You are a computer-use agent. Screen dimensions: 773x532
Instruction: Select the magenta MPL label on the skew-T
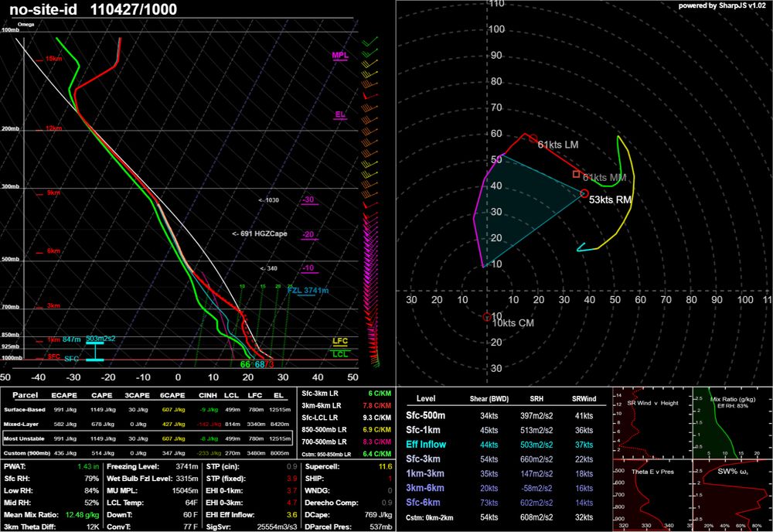pos(340,55)
